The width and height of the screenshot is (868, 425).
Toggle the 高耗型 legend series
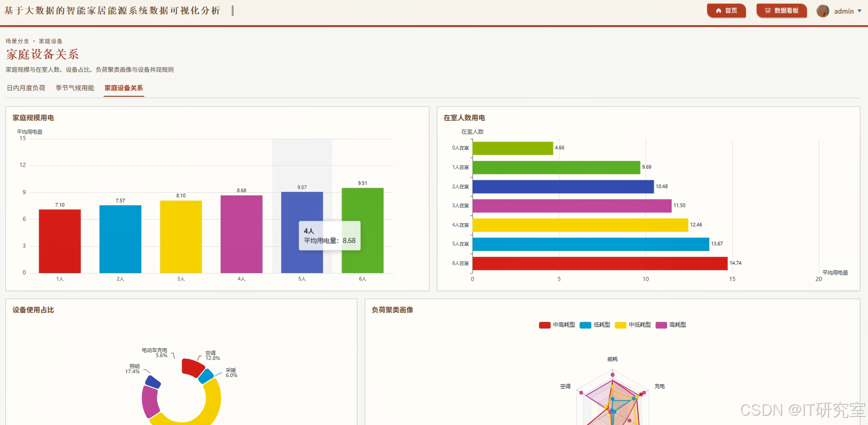671,325
